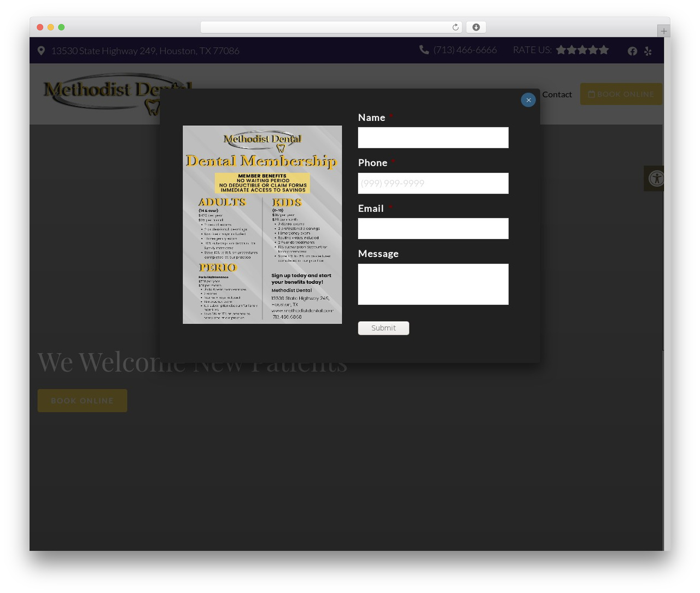The image size is (700, 593).
Task: Add a new browser tab
Action: (663, 31)
